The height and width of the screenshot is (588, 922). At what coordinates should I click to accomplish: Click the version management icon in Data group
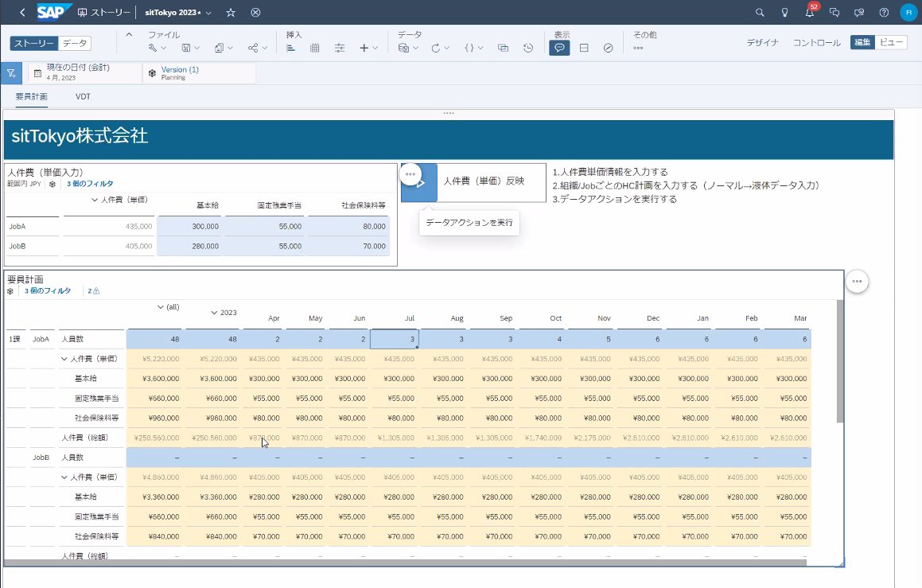pyautogui.click(x=503, y=49)
